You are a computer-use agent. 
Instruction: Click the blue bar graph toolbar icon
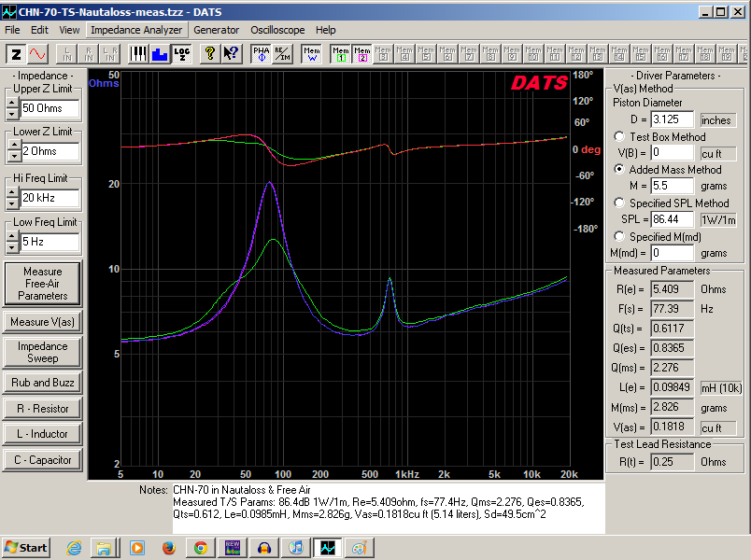(160, 54)
